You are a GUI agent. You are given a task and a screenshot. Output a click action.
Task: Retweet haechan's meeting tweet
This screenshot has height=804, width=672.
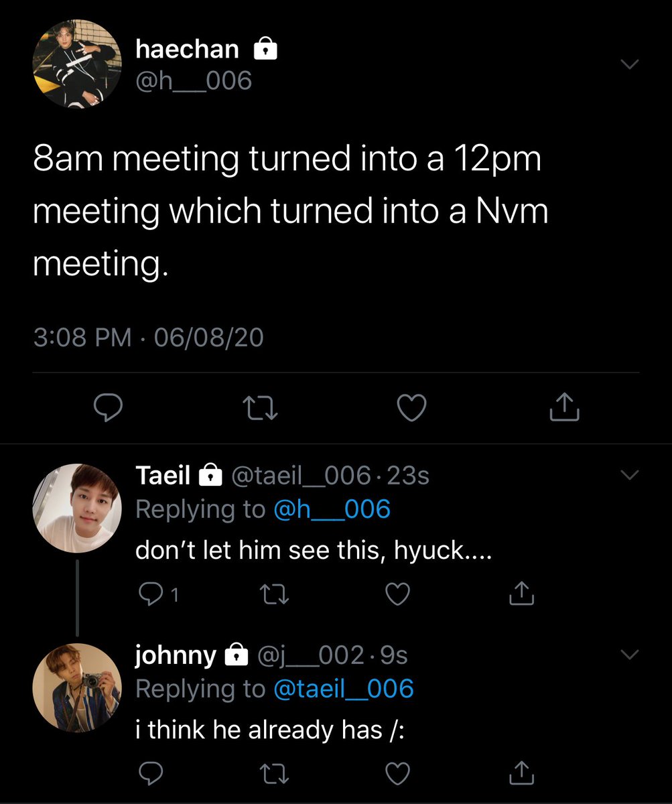click(x=260, y=408)
